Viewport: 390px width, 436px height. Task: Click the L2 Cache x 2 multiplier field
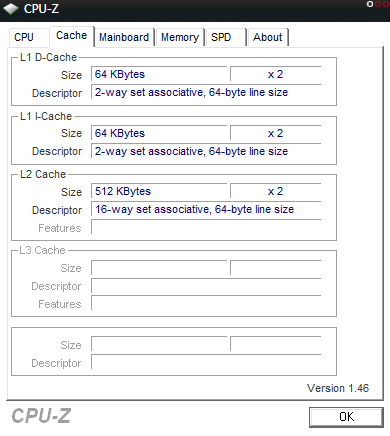275,191
